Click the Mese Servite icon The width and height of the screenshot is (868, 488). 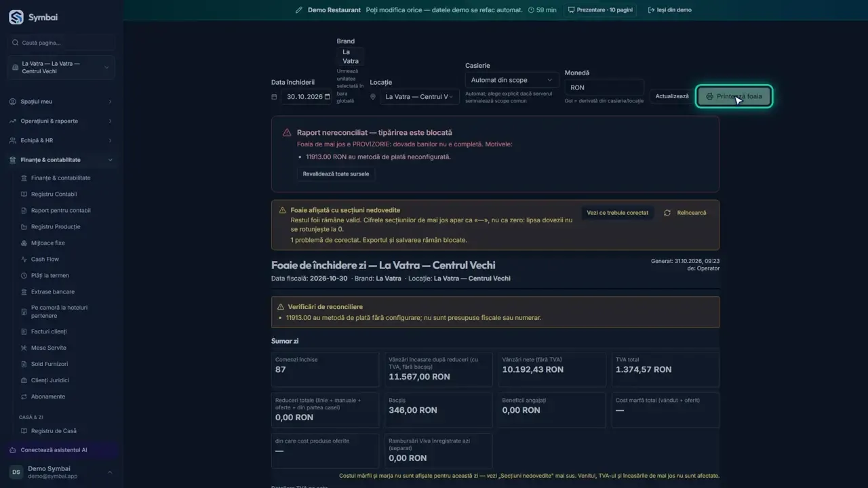click(x=24, y=348)
